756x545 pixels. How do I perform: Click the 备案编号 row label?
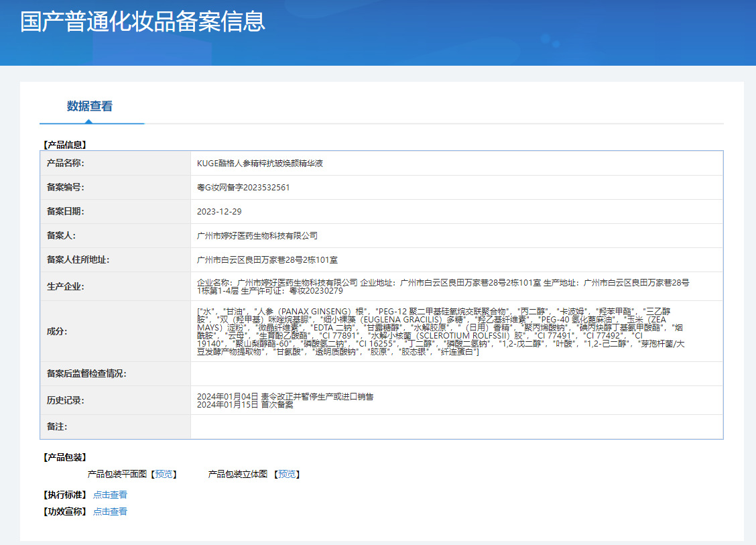tap(66, 188)
